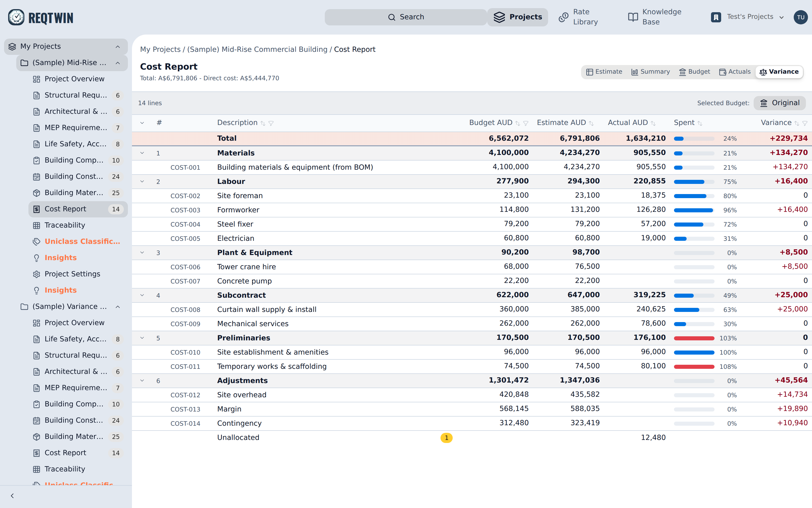Open the Projects nav button

[x=517, y=17]
